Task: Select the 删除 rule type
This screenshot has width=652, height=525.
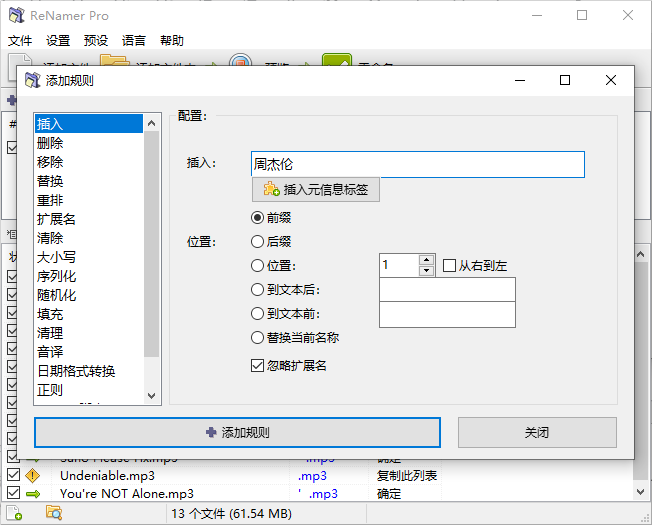Action: click(x=89, y=143)
